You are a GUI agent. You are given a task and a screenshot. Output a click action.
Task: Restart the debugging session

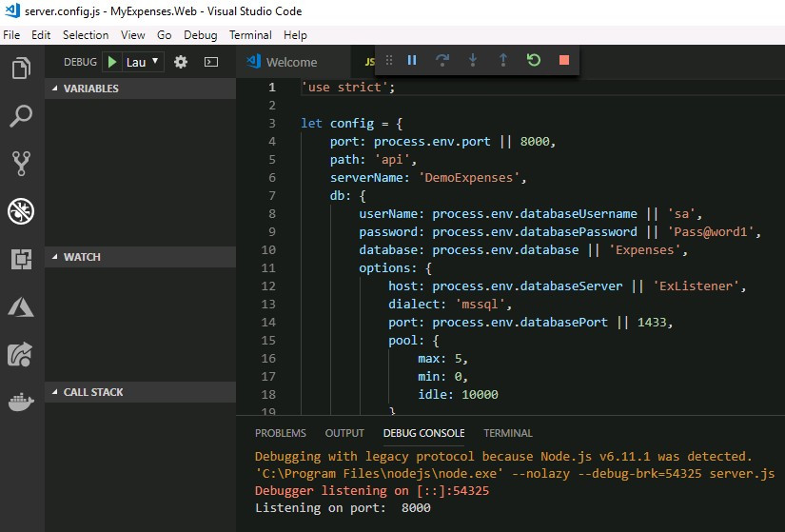click(x=534, y=60)
